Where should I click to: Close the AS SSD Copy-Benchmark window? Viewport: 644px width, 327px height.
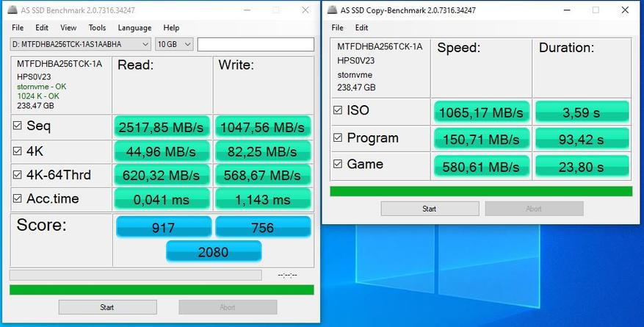[623, 10]
